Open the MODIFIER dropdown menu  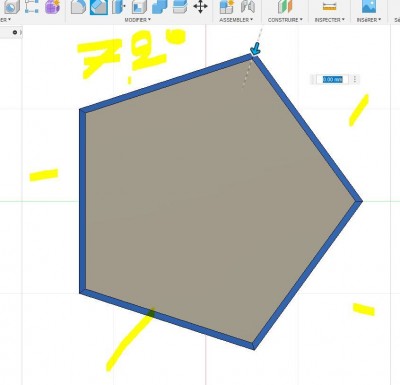point(137,20)
